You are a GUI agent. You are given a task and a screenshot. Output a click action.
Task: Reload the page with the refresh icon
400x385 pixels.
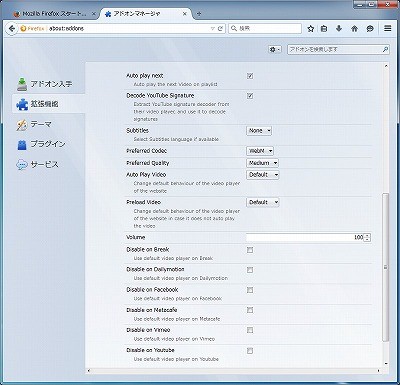tap(220, 29)
